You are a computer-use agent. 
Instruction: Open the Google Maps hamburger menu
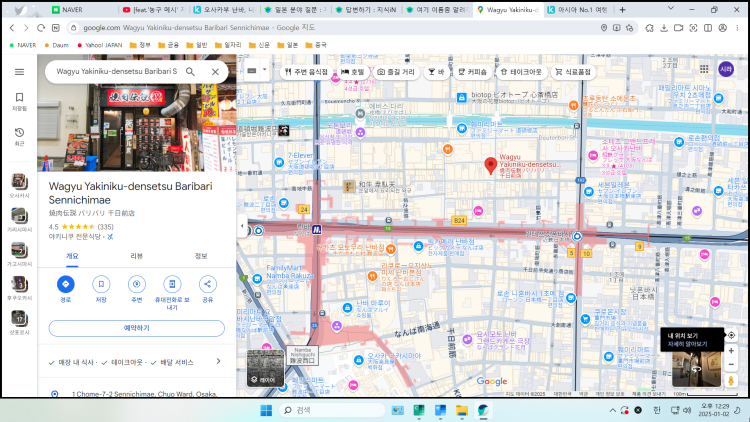19,72
